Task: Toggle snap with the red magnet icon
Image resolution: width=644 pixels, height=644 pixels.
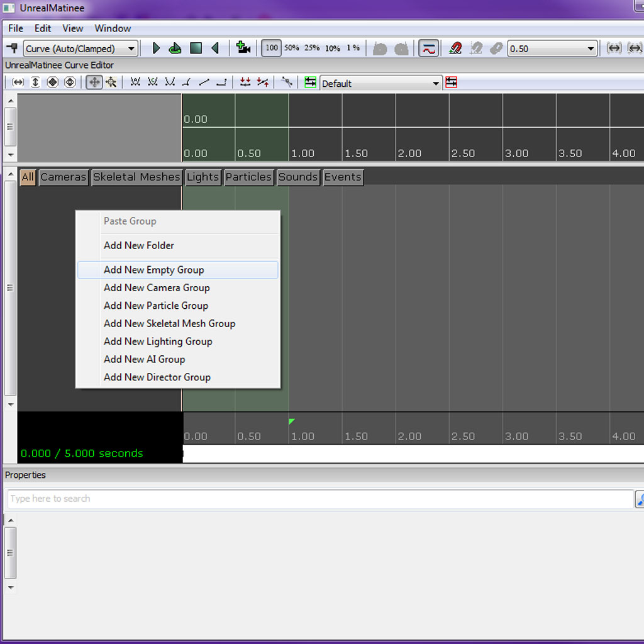Action: (455, 48)
